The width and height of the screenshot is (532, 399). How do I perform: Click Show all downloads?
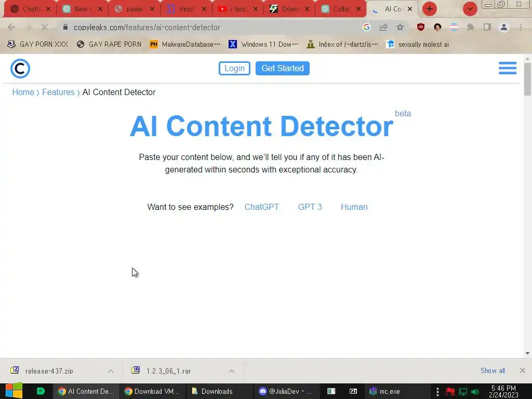click(x=493, y=370)
